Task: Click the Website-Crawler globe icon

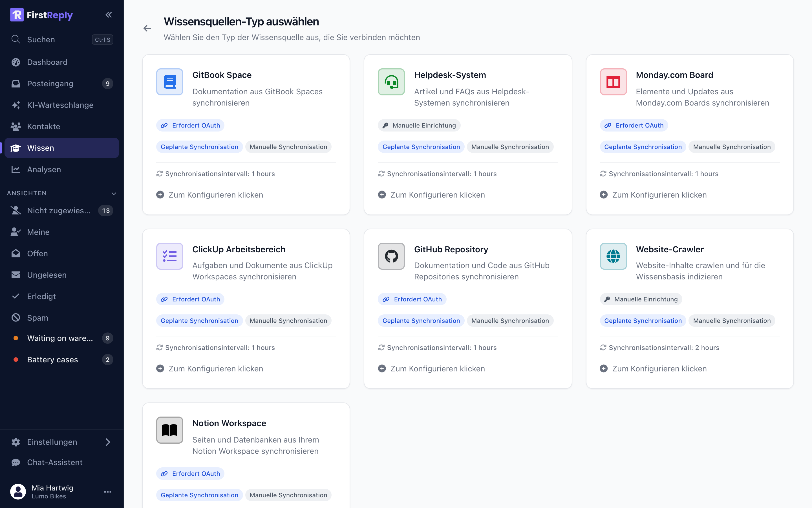Action: 613,256
